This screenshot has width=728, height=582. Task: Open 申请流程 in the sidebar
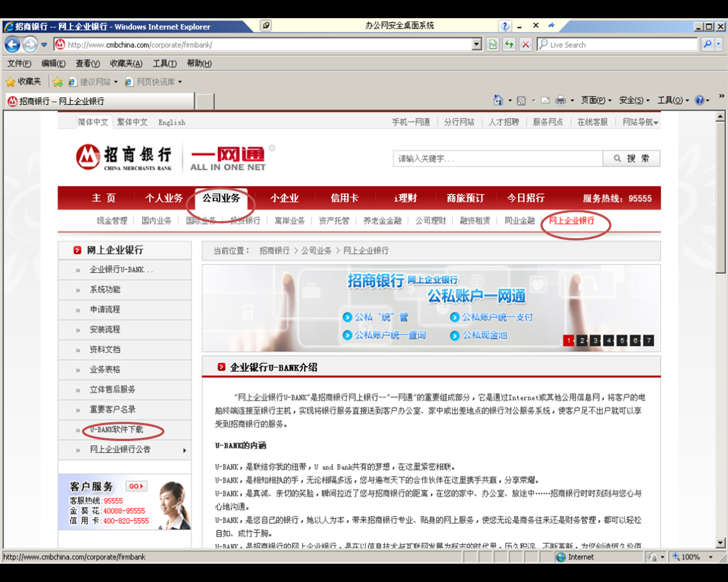105,310
